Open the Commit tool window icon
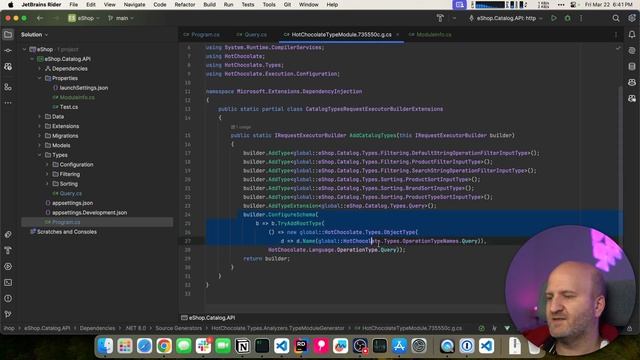Image resolution: width=640 pixels, height=360 pixels. (8, 51)
